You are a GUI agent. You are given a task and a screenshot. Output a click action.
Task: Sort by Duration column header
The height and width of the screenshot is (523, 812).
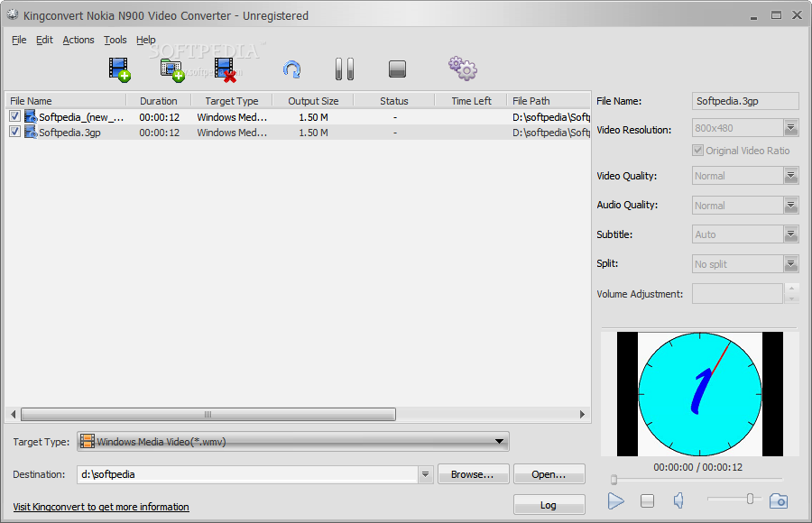click(x=159, y=101)
